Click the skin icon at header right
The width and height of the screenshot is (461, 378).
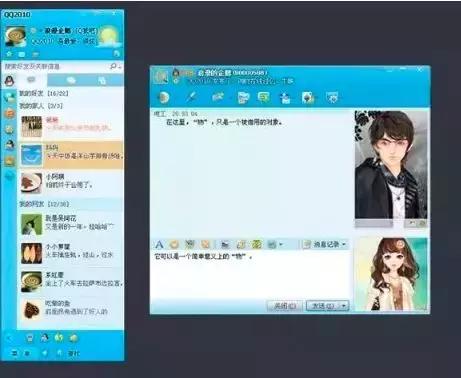117,53
